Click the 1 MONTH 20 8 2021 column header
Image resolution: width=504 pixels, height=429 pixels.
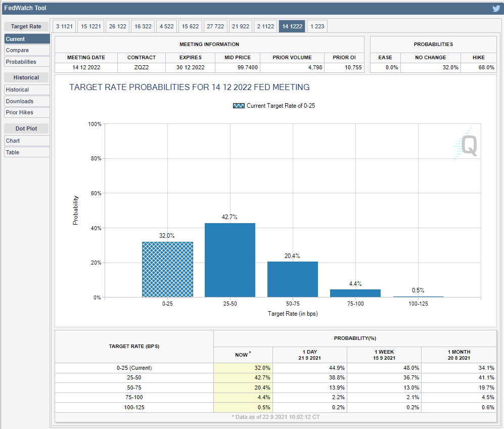pos(459,355)
